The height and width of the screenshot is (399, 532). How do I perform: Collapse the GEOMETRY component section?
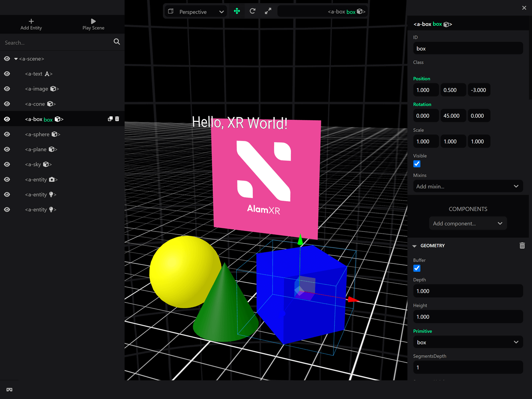(414, 246)
